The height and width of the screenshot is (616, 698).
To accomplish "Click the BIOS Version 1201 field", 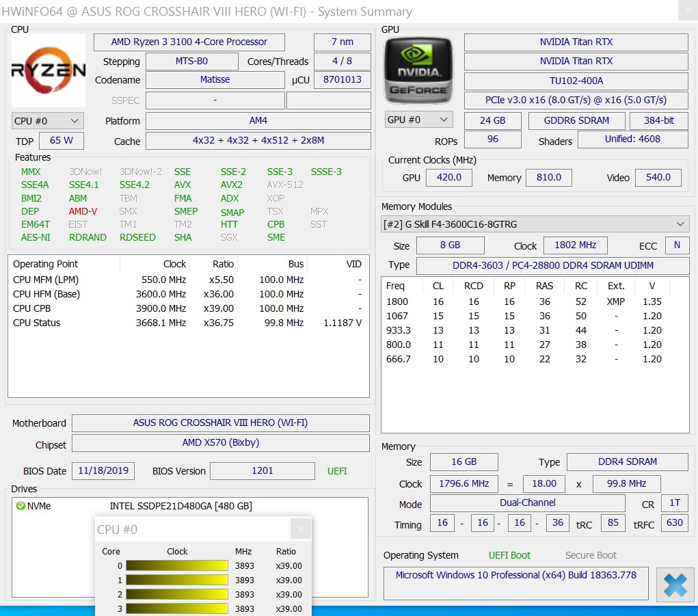I will [x=263, y=471].
